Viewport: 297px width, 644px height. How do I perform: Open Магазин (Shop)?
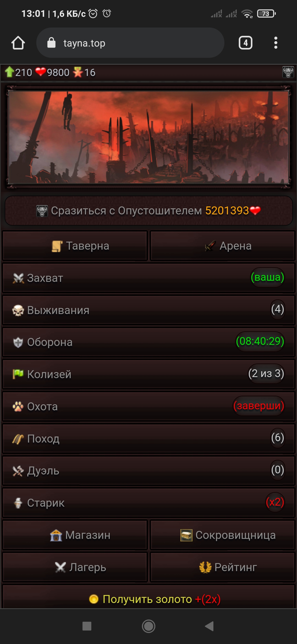75,535
